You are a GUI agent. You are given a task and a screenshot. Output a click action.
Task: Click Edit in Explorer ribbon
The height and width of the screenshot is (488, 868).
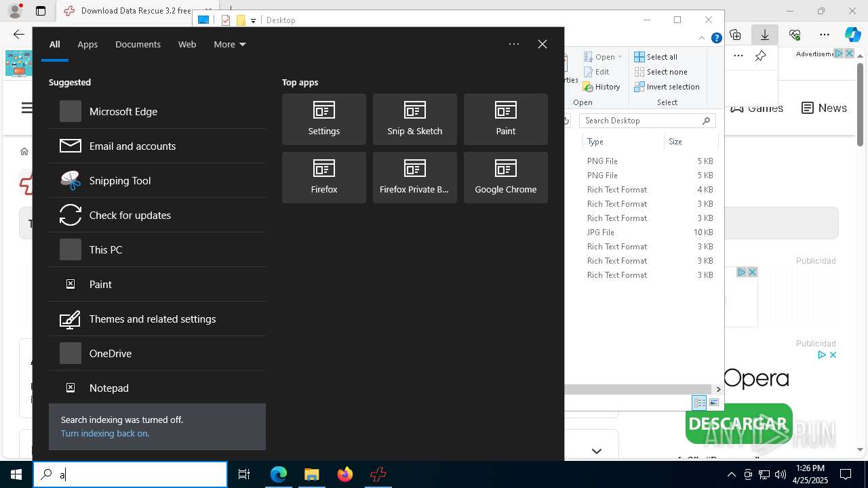pyautogui.click(x=597, y=72)
